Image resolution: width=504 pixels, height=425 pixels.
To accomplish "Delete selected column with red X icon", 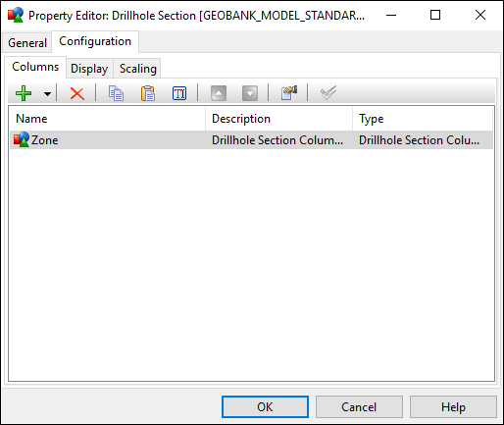I will (77, 93).
